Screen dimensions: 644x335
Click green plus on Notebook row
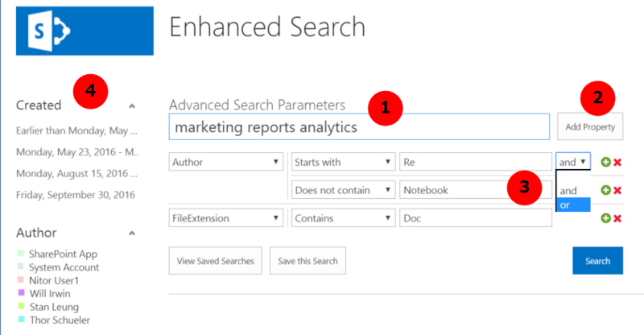pyautogui.click(x=605, y=190)
